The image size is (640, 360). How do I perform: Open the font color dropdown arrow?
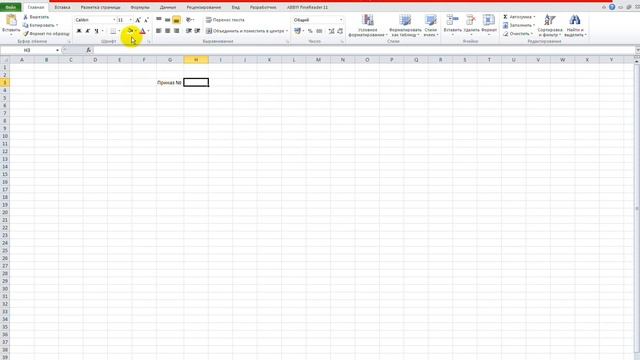pyautogui.click(x=148, y=31)
